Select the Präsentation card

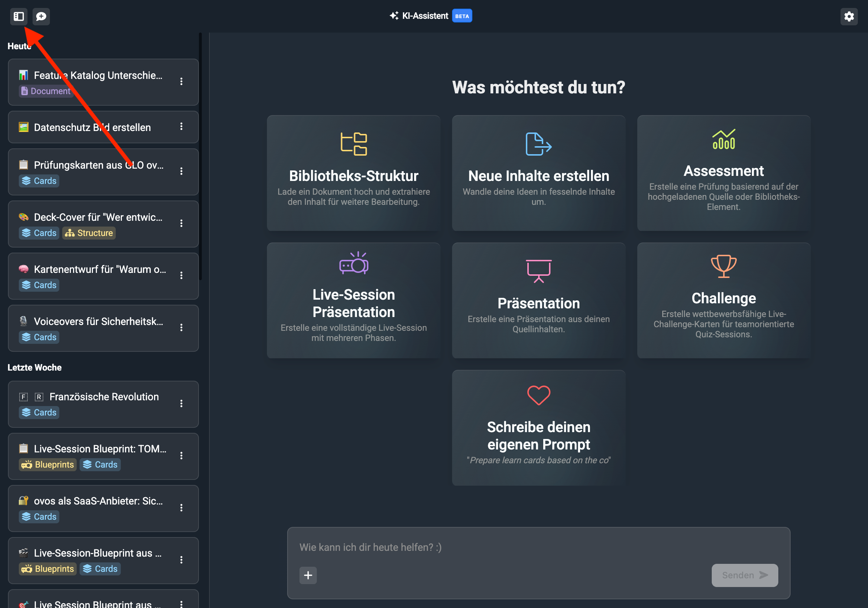coord(539,300)
